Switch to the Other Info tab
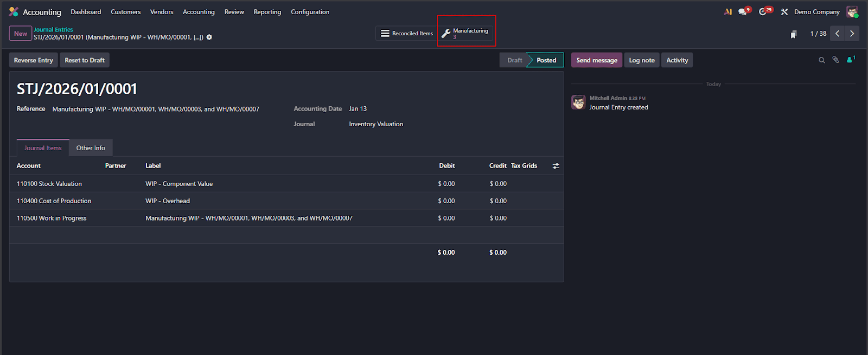 pyautogui.click(x=91, y=148)
